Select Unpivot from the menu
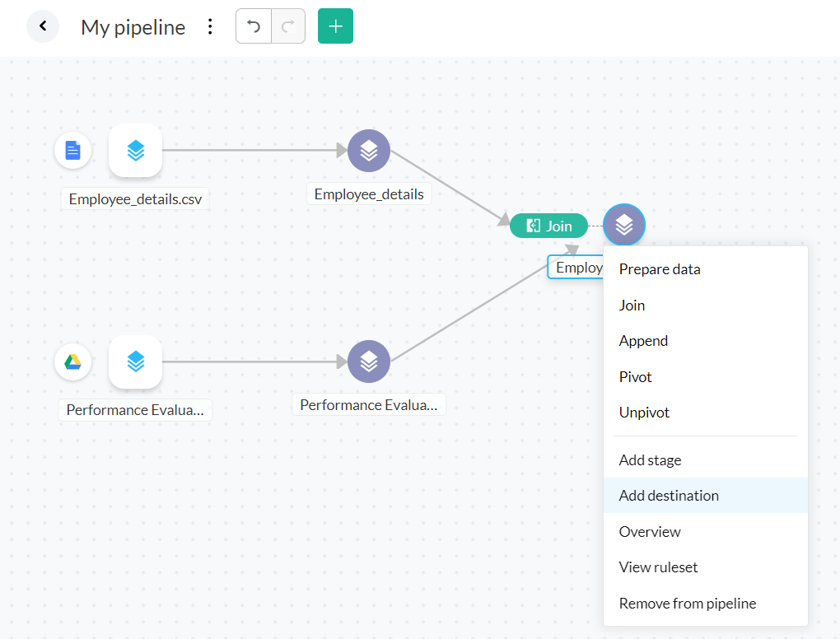This screenshot has height=639, width=840. pyautogui.click(x=644, y=413)
